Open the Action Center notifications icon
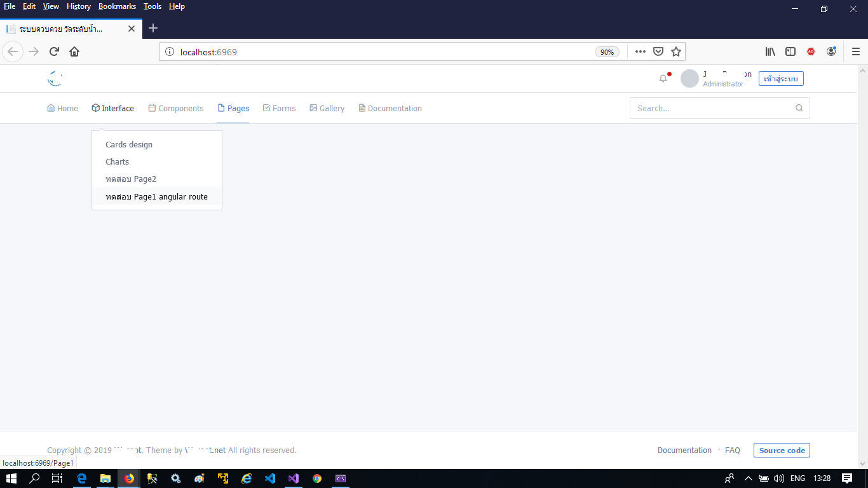 847,478
